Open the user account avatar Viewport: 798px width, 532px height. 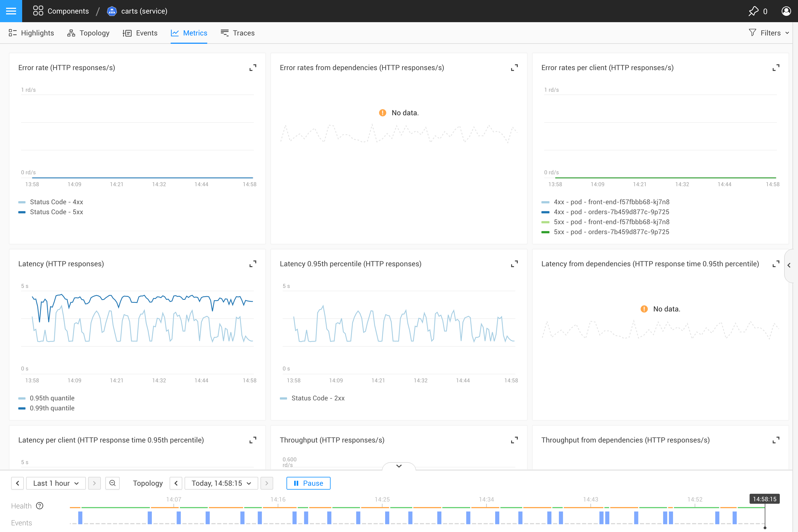(786, 11)
